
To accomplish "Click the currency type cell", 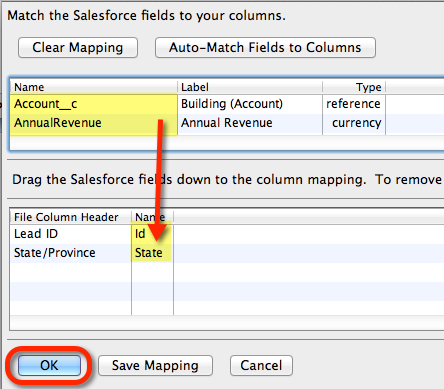I will click(354, 123).
